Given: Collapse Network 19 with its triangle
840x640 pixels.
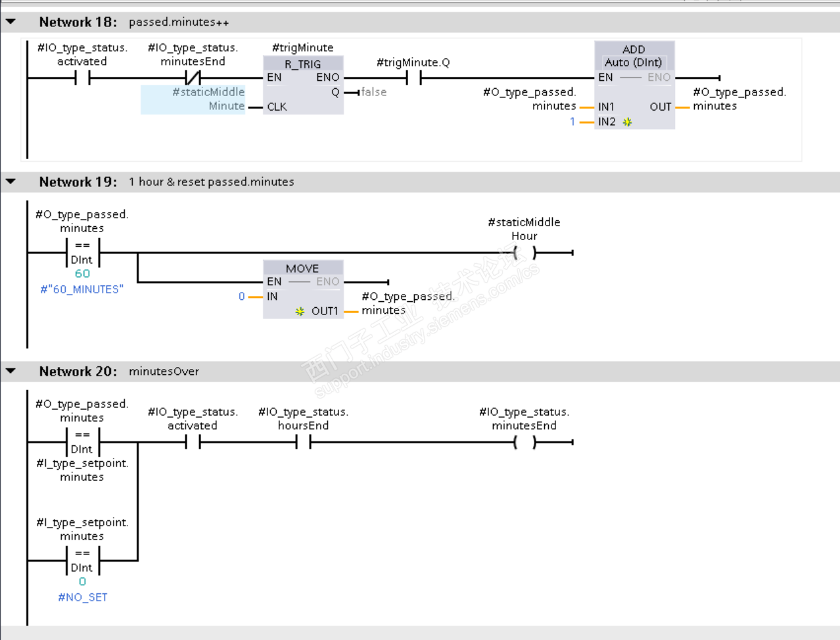Looking at the screenshot, I should (11, 182).
